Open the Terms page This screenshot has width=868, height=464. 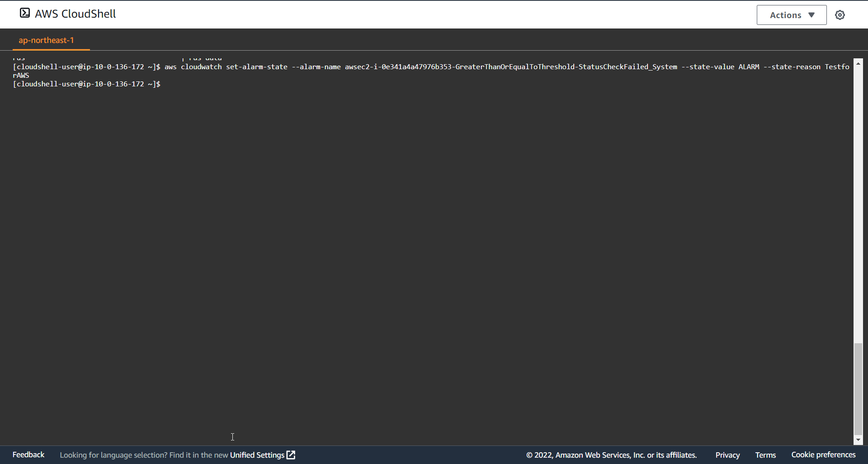[x=765, y=455]
